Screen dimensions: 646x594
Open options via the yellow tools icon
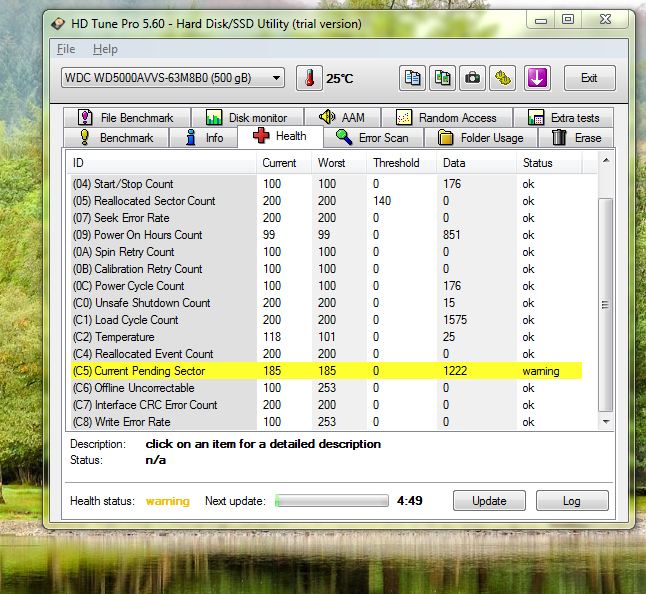[503, 78]
